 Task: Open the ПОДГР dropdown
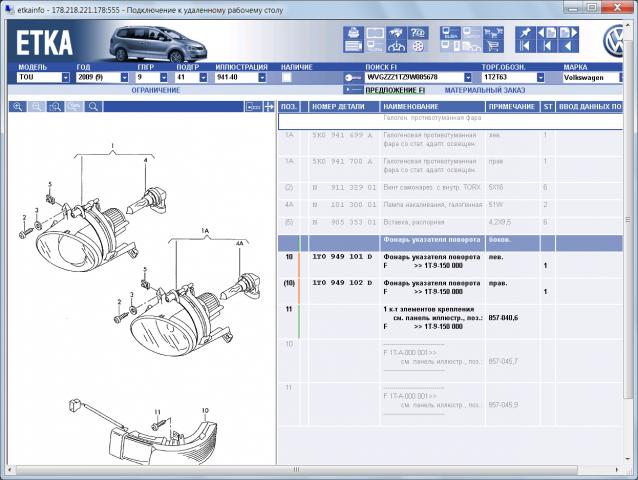point(203,77)
